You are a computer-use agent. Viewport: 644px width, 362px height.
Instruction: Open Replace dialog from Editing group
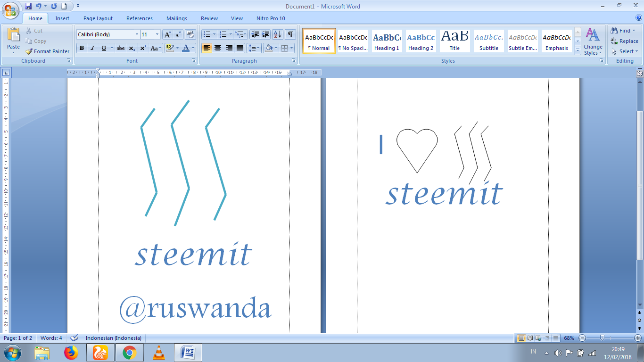tap(624, 41)
